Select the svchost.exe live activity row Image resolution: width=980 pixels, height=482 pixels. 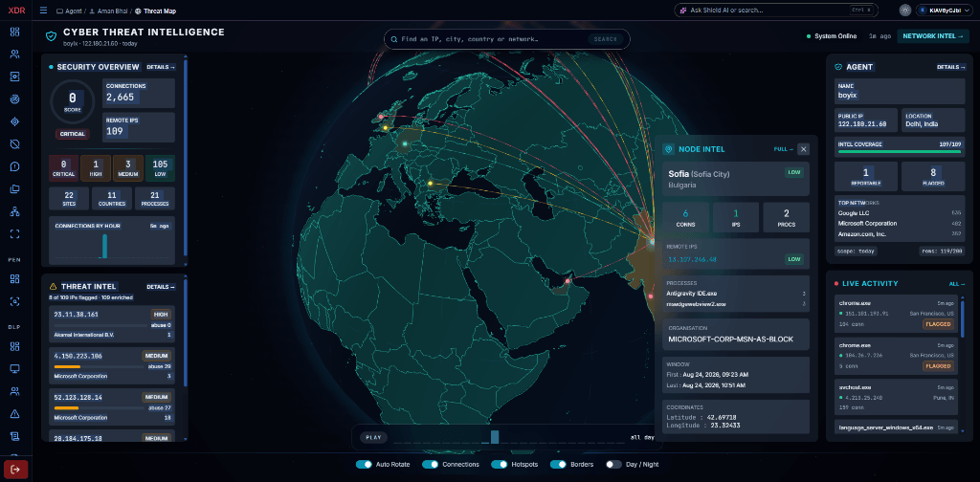(896, 397)
